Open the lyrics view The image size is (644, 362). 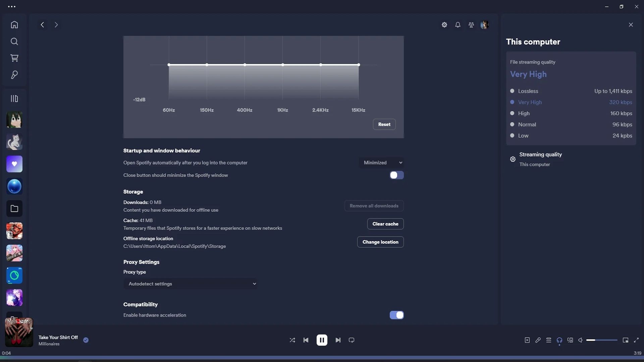click(538, 340)
